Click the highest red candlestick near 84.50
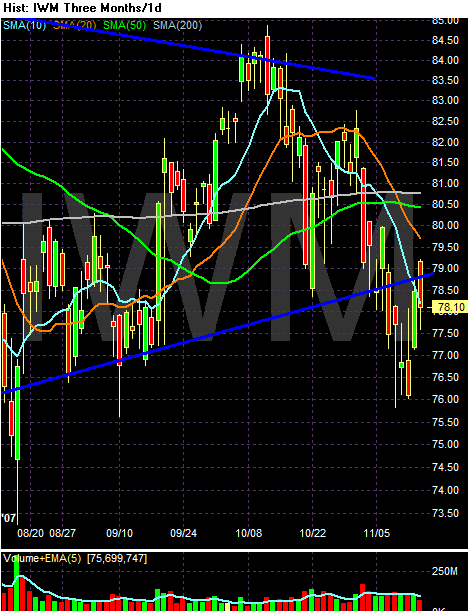The width and height of the screenshot is (469, 614). pos(267,65)
